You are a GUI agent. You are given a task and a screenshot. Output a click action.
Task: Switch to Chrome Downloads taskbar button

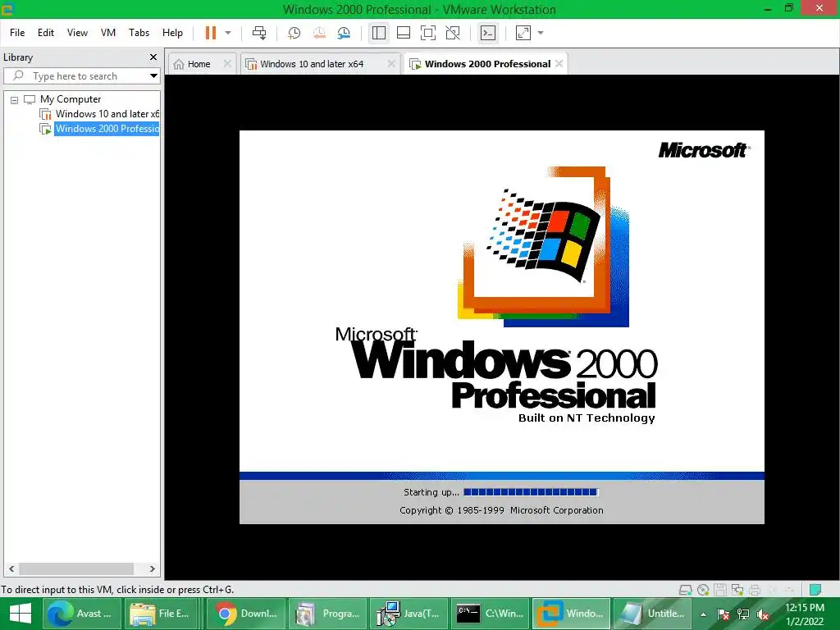pyautogui.click(x=247, y=614)
